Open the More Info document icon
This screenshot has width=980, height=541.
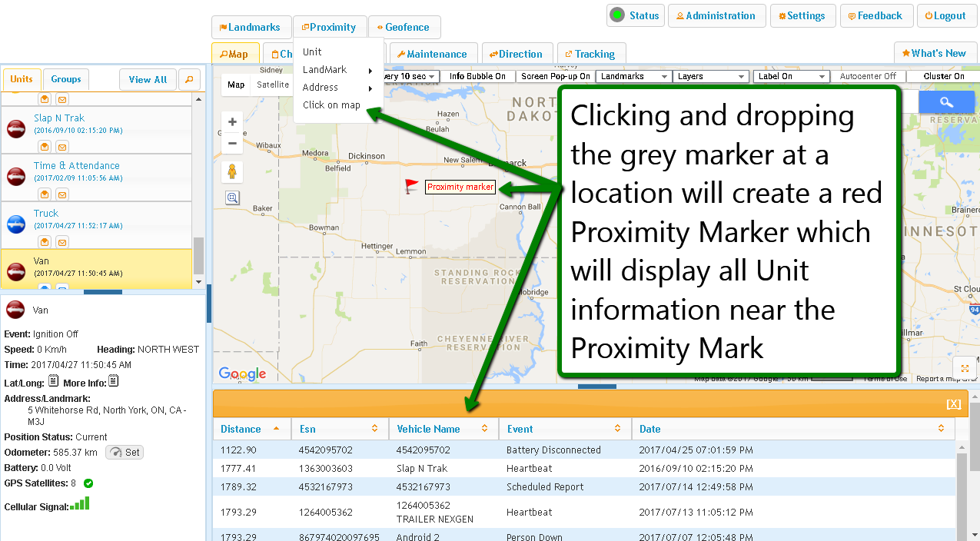click(x=113, y=381)
